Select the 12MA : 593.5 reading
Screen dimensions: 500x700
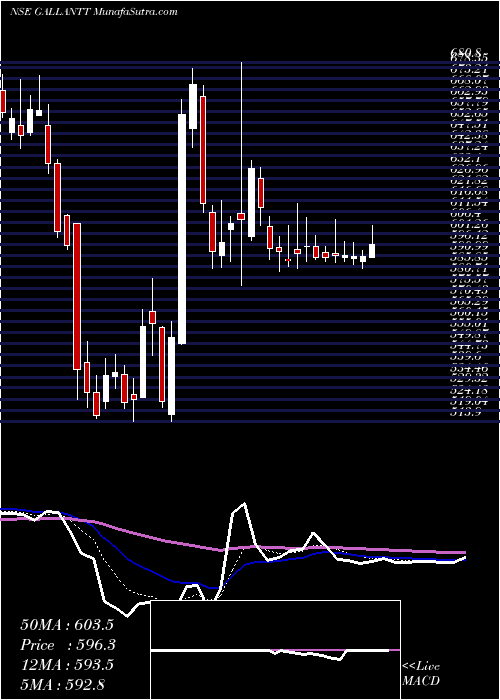[66, 666]
